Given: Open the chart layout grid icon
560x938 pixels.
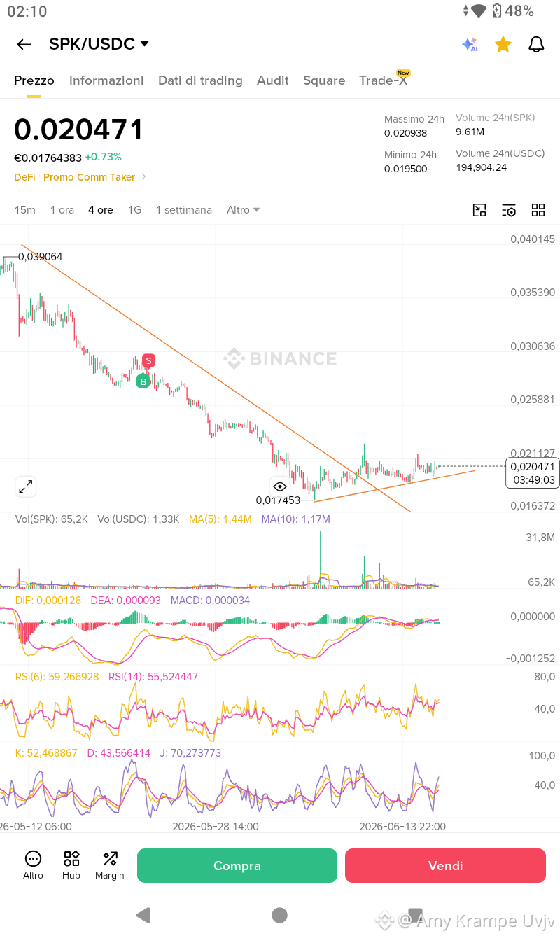Looking at the screenshot, I should point(538,210).
